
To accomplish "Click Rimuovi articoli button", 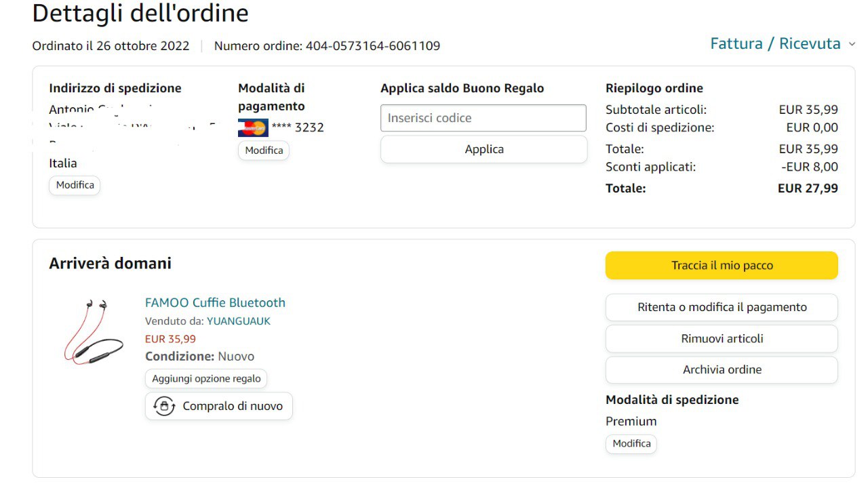I will click(x=722, y=338).
